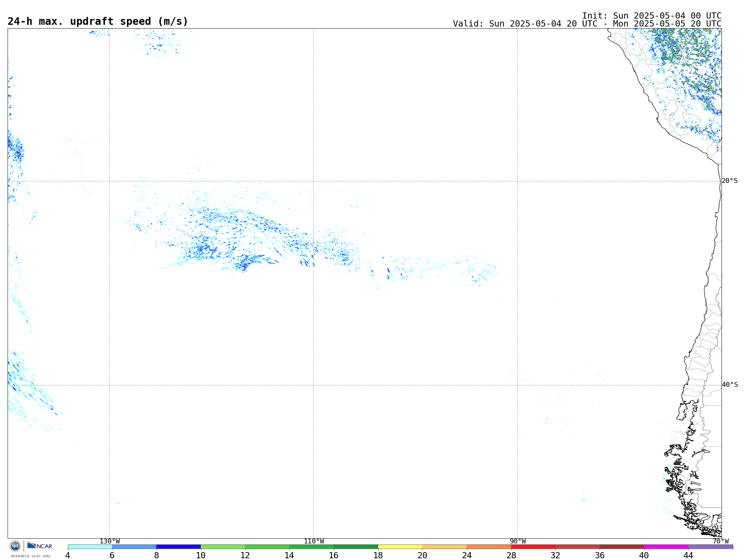Pick the dull red 32-36 colorbar segment

pyautogui.click(x=578, y=547)
